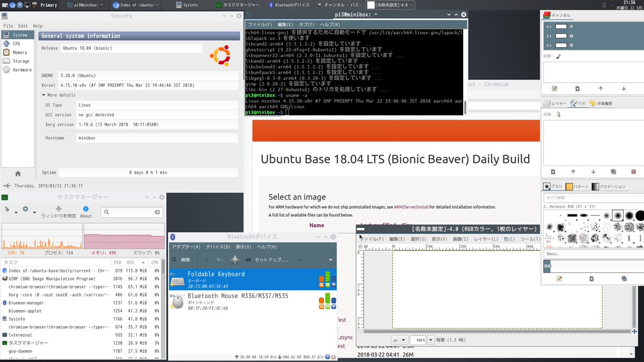This screenshot has height=362, width=644.
Task: Click duplicate path icon in GIMP paths panel
Action: 613,172
